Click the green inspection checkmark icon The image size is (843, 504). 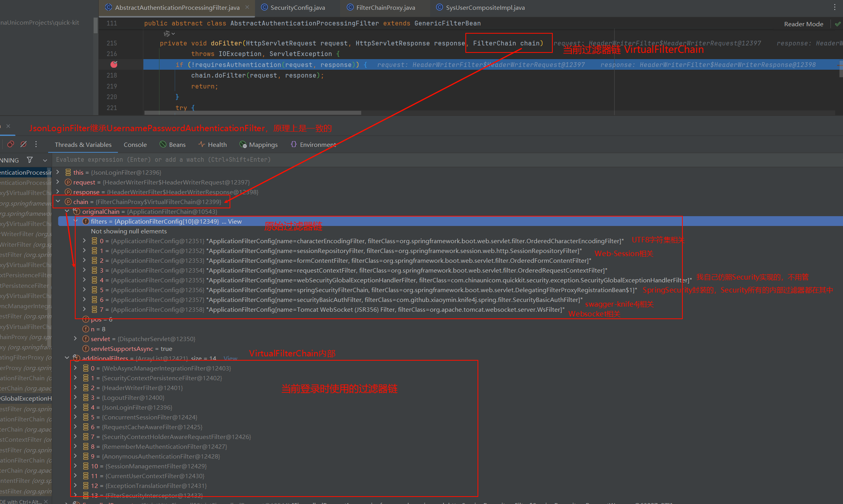[x=838, y=24]
